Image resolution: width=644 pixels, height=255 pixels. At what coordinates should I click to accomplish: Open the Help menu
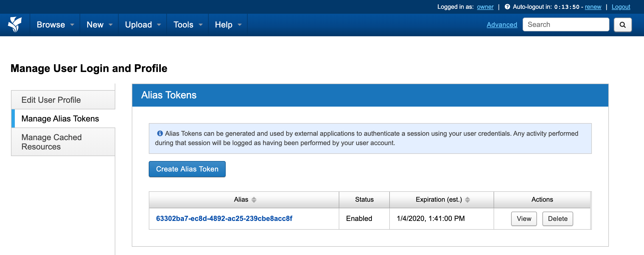pos(228,25)
